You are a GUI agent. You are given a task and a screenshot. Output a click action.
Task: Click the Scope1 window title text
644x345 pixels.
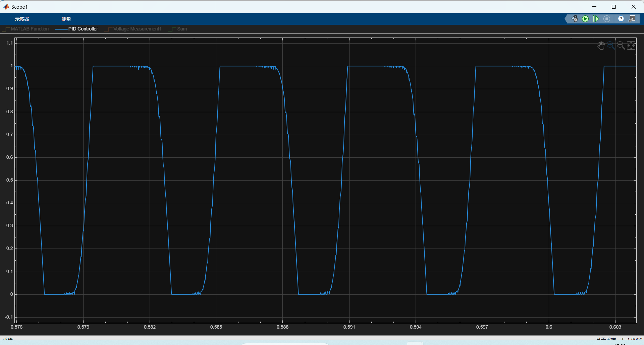19,7
